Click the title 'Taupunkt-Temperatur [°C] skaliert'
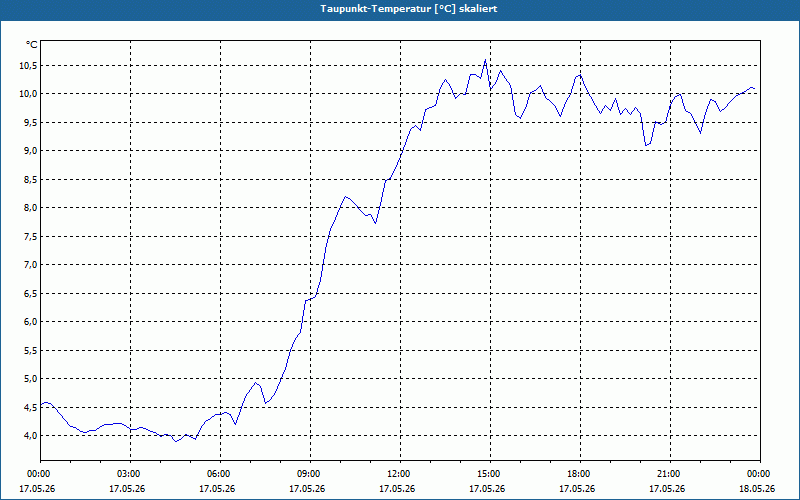800x500 pixels. tap(409, 9)
